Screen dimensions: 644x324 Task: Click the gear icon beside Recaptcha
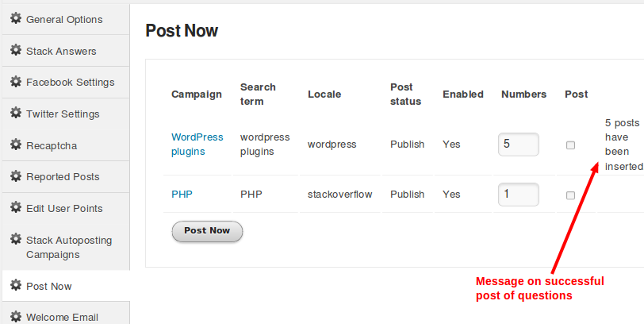coord(16,145)
